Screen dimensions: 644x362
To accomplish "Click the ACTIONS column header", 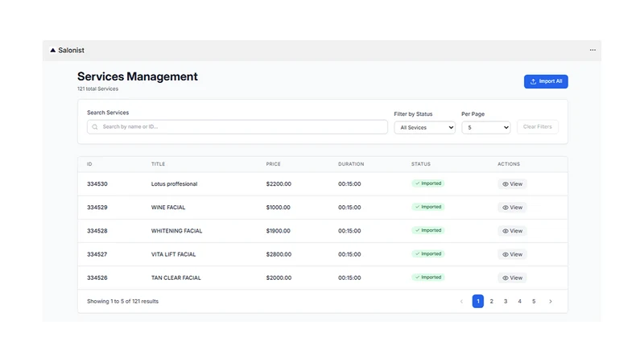I will [509, 164].
